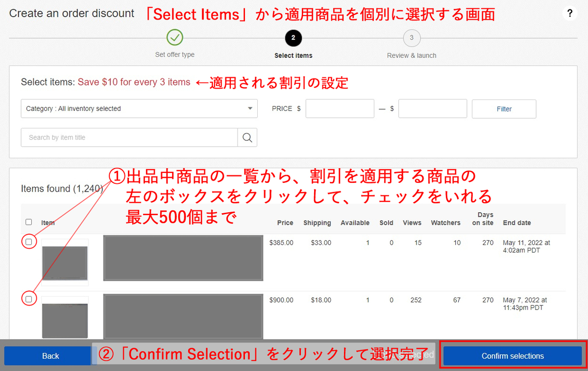
Task: Click days on site 270 in $385.00 row
Action: click(x=488, y=243)
